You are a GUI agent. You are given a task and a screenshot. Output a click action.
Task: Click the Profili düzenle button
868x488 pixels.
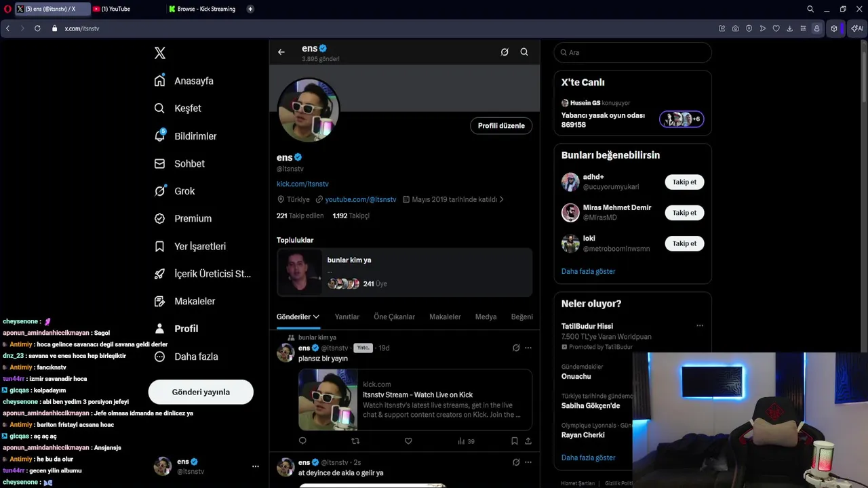coord(501,125)
